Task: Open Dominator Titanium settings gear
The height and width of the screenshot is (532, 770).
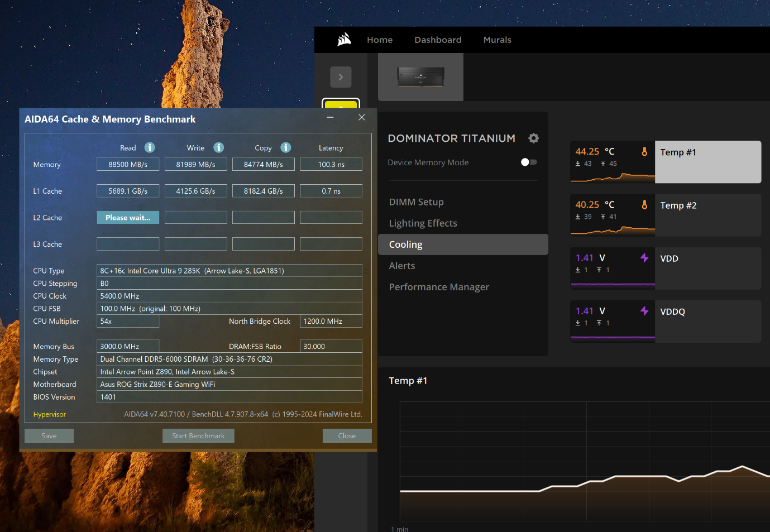Action: pos(533,138)
